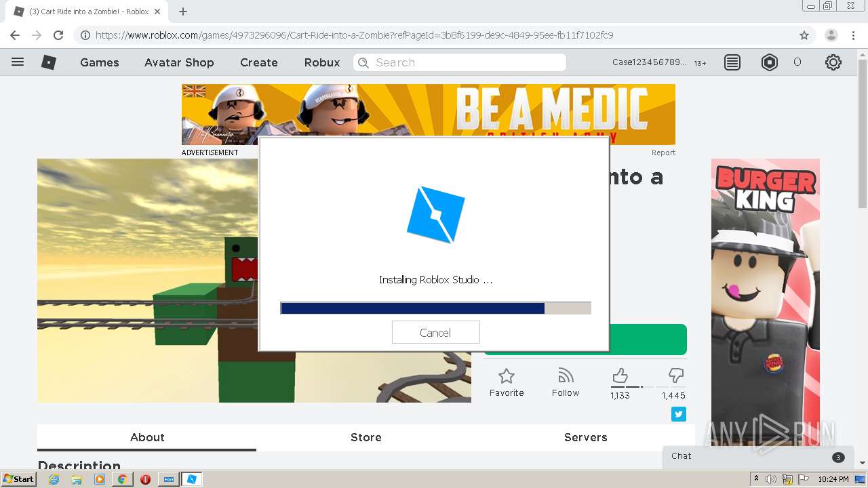Open a new browser tab
The height and width of the screenshot is (488, 868).
pyautogui.click(x=183, y=12)
